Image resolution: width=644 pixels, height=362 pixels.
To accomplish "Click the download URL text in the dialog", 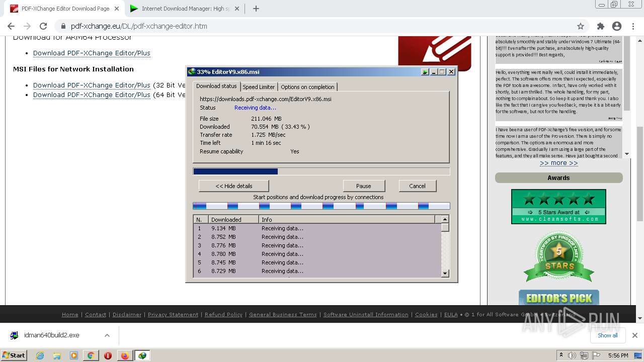I will click(266, 99).
